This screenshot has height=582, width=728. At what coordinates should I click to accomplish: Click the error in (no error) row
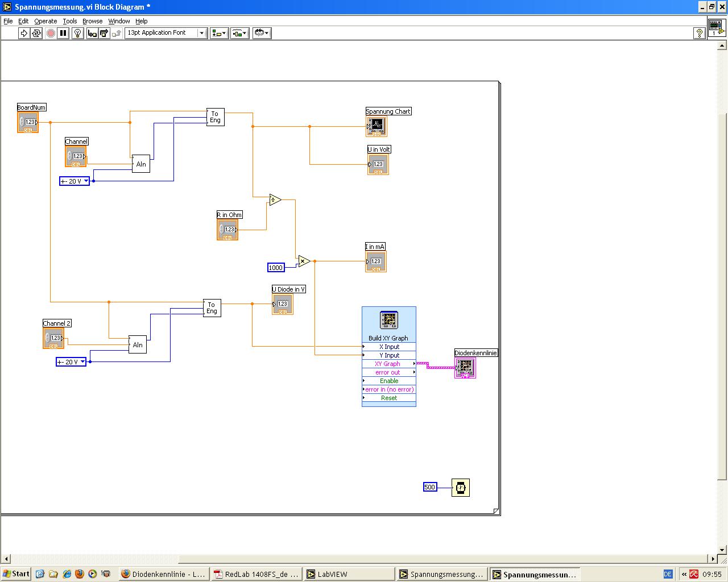[389, 389]
